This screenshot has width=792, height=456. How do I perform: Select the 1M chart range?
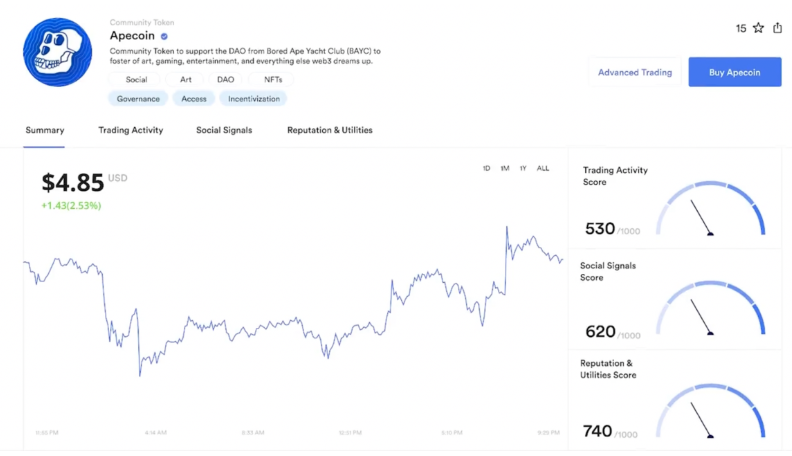click(x=505, y=168)
